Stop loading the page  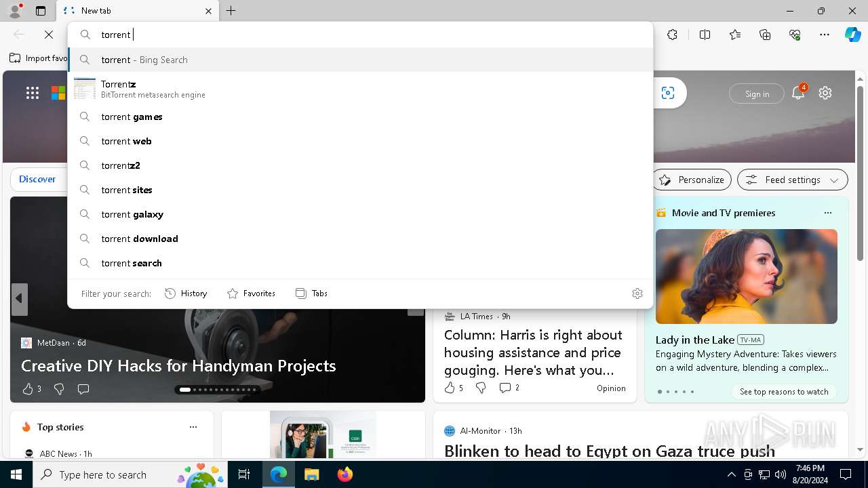click(x=49, y=35)
